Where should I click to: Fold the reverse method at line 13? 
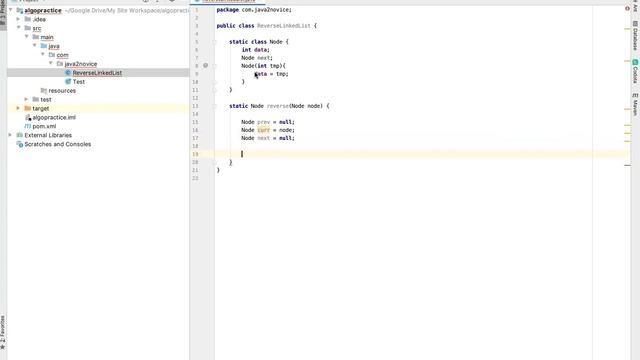214,106
